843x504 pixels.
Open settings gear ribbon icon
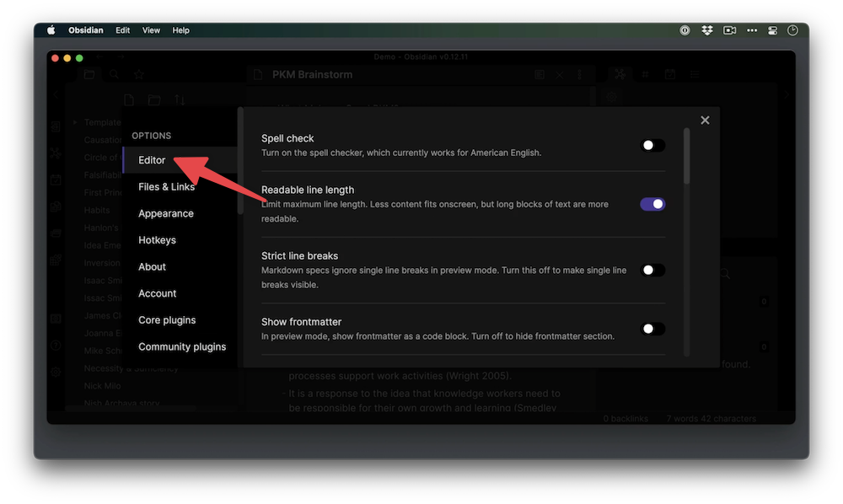(56, 372)
